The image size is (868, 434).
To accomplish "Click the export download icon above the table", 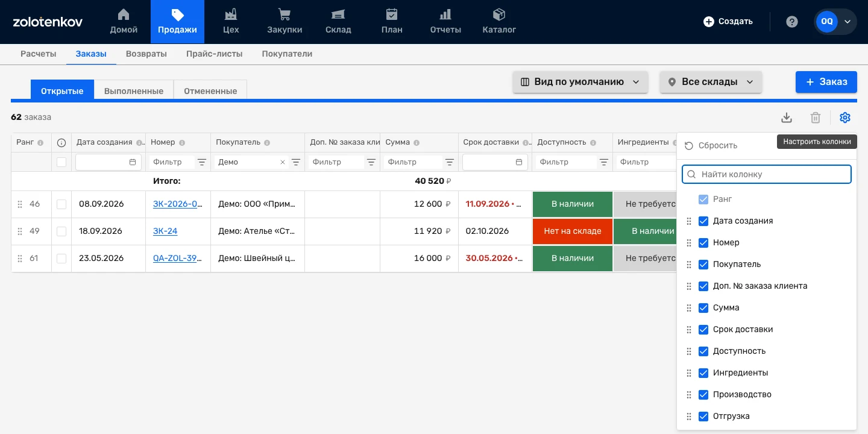I will 787,118.
